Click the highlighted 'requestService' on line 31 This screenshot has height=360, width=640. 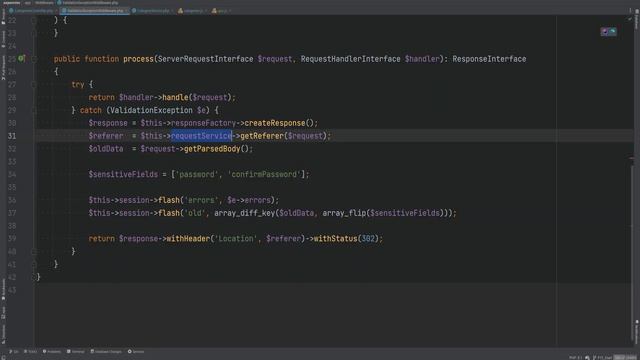tap(201, 136)
